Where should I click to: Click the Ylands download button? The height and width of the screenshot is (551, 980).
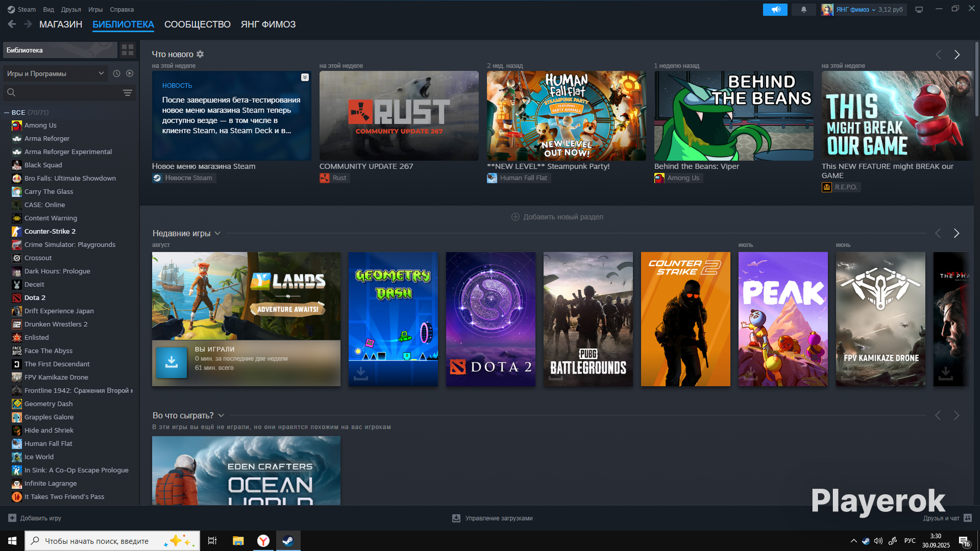coord(171,362)
